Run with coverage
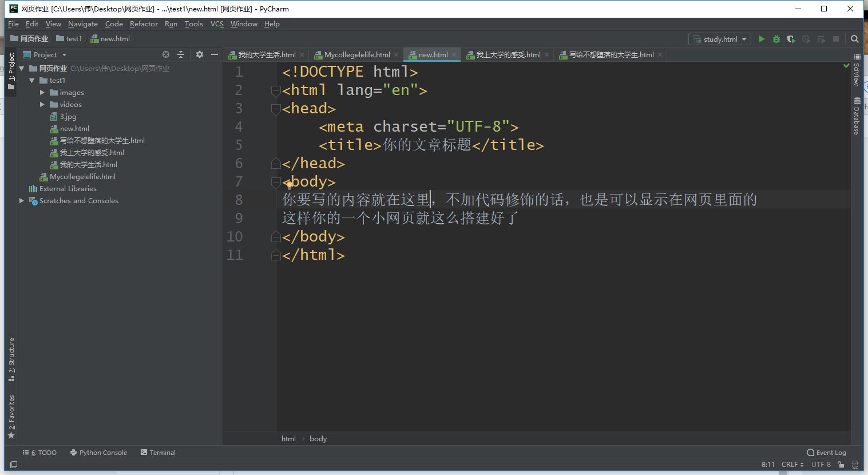 coord(791,39)
